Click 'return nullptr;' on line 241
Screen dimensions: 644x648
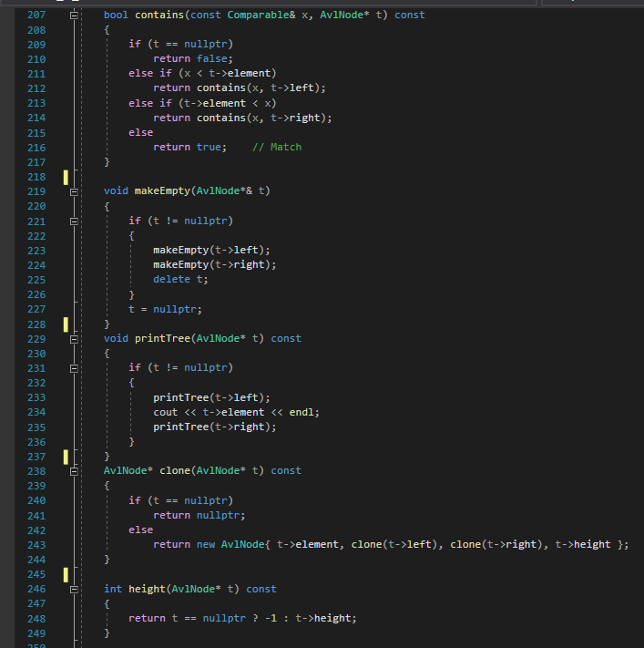click(199, 515)
